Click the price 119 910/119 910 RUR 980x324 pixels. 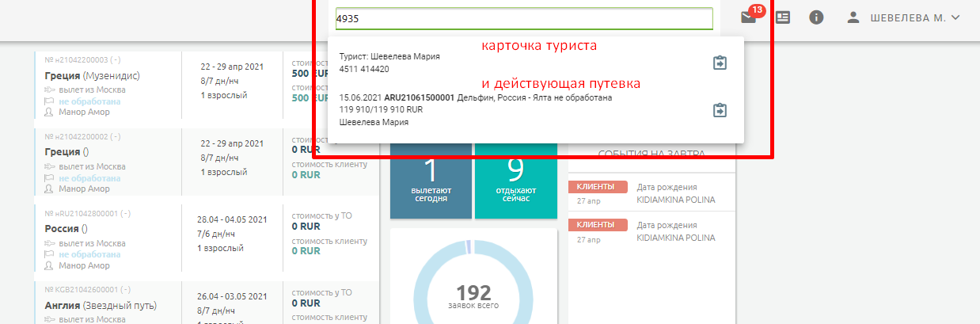[381, 109]
